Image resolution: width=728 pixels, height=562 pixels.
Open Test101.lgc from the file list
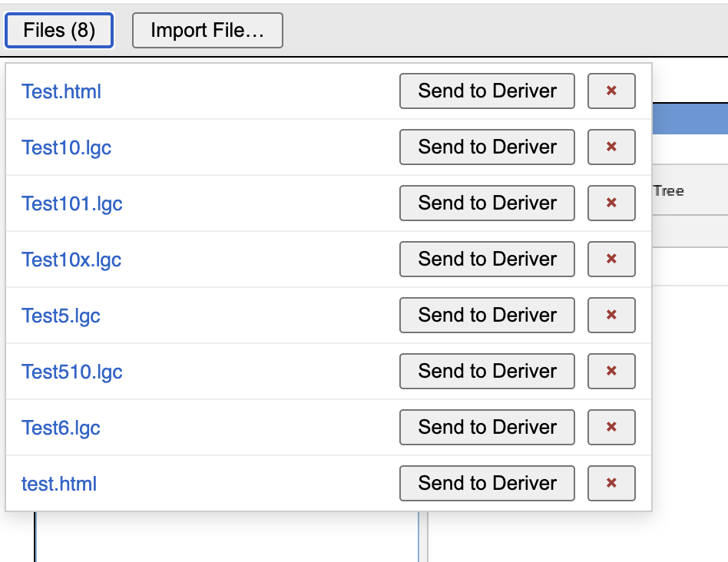tap(72, 203)
